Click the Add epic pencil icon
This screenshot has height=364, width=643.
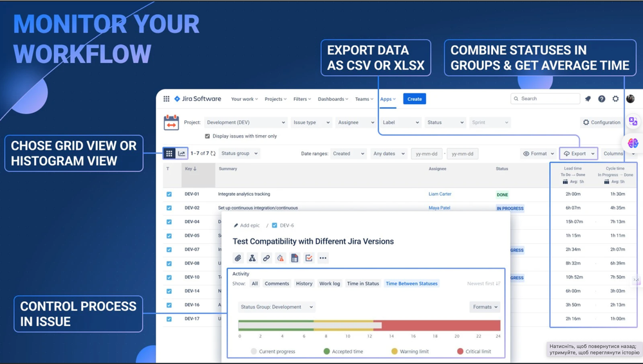(x=236, y=226)
